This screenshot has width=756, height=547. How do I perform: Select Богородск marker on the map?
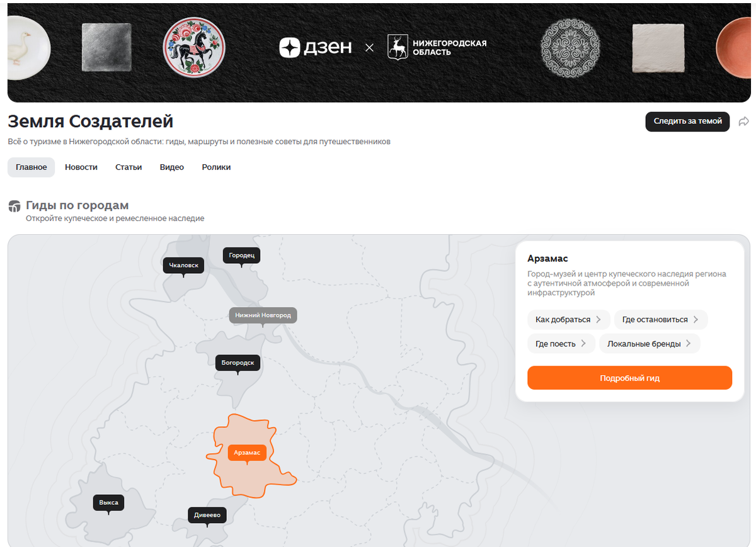(x=238, y=363)
